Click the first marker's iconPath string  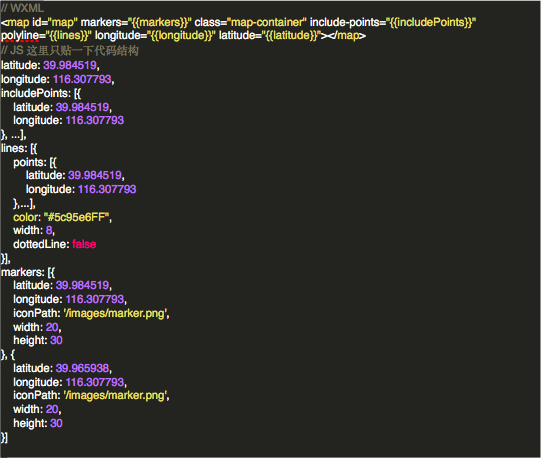[116, 313]
